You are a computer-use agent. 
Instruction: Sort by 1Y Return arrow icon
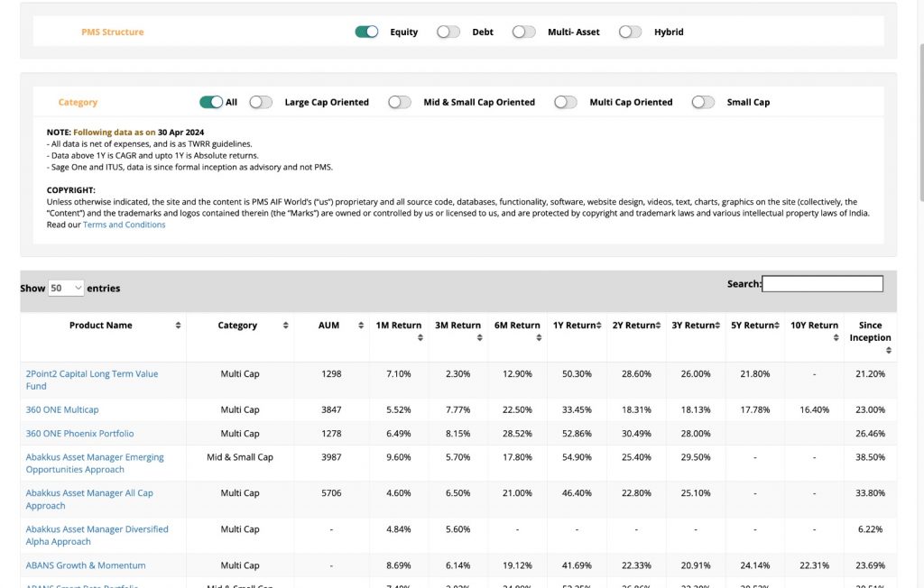(599, 326)
